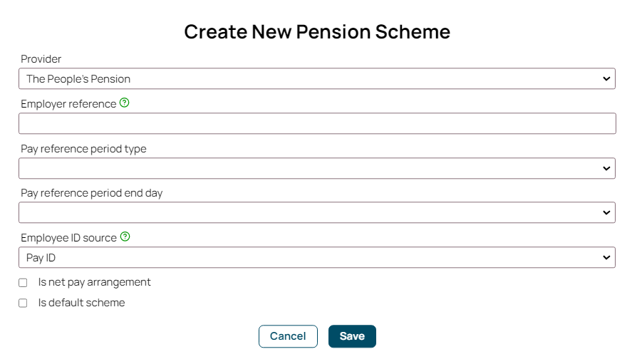
Task: Click the chevron arrow of Employee ID source
Action: pyautogui.click(x=606, y=257)
